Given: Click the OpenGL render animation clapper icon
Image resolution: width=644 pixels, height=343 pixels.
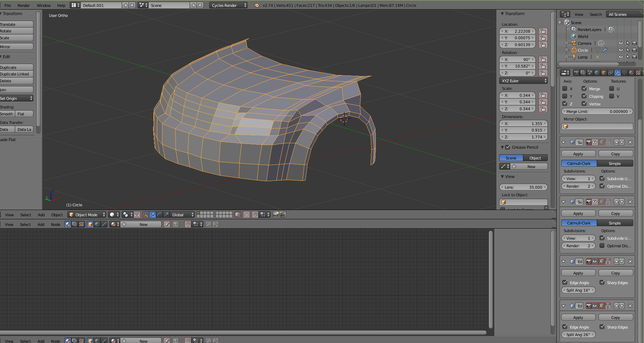Looking at the screenshot, I should (282, 215).
